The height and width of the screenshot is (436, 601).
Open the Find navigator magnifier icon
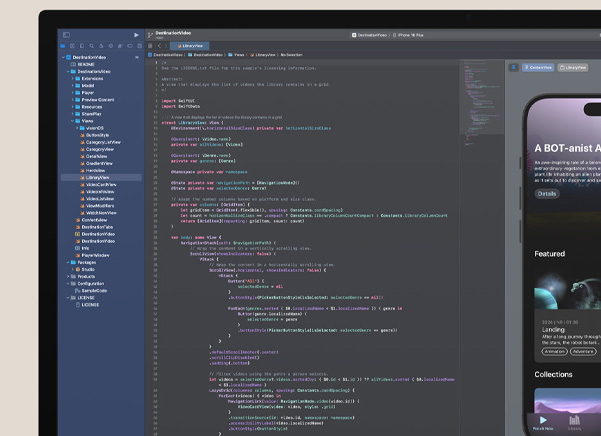tap(91, 46)
